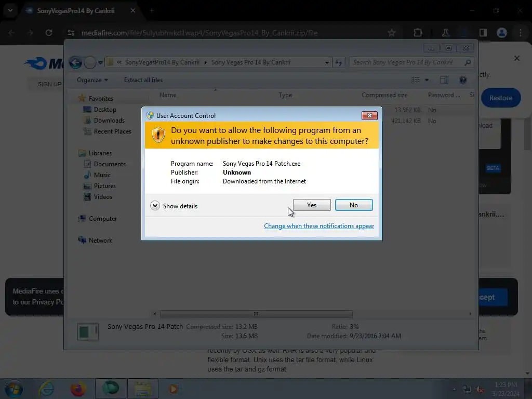This screenshot has height=399, width=532.
Task: Sort by Compressed size column header
Action: (x=384, y=96)
